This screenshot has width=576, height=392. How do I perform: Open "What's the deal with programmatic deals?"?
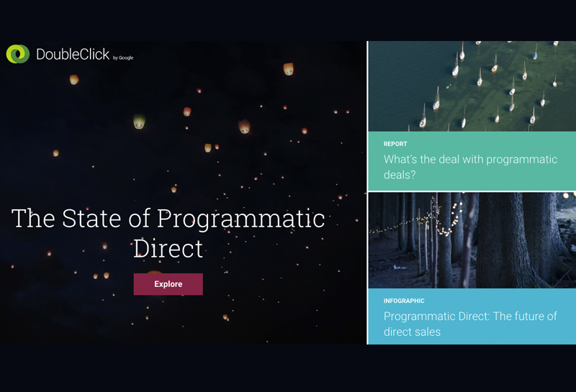point(470,167)
